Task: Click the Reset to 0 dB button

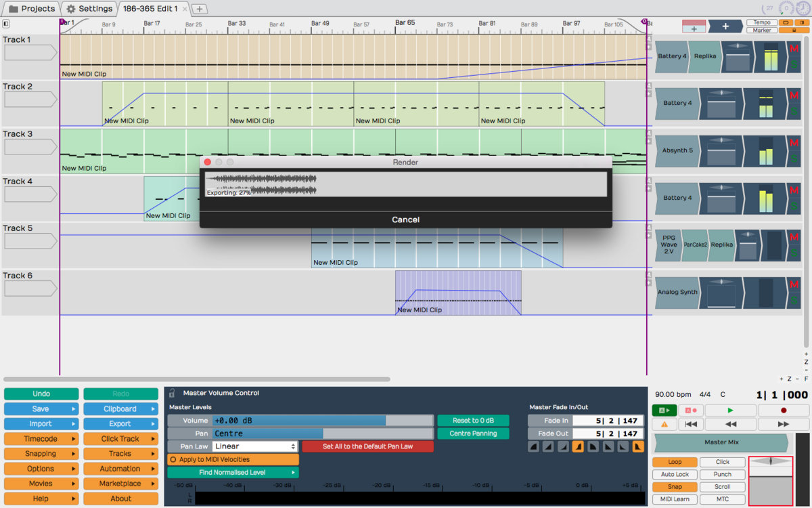Action: pyautogui.click(x=473, y=421)
